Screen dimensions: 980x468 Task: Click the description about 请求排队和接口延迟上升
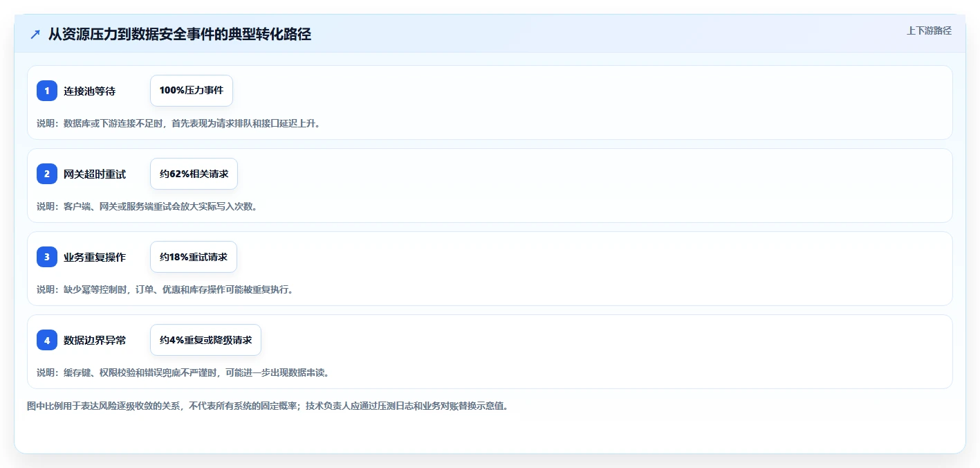pyautogui.click(x=178, y=123)
